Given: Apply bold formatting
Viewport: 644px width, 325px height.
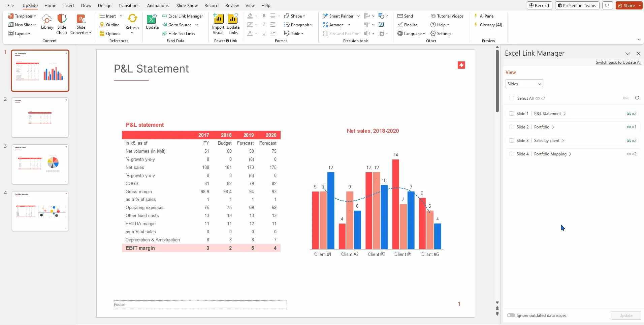Looking at the screenshot, I should coord(264,16).
